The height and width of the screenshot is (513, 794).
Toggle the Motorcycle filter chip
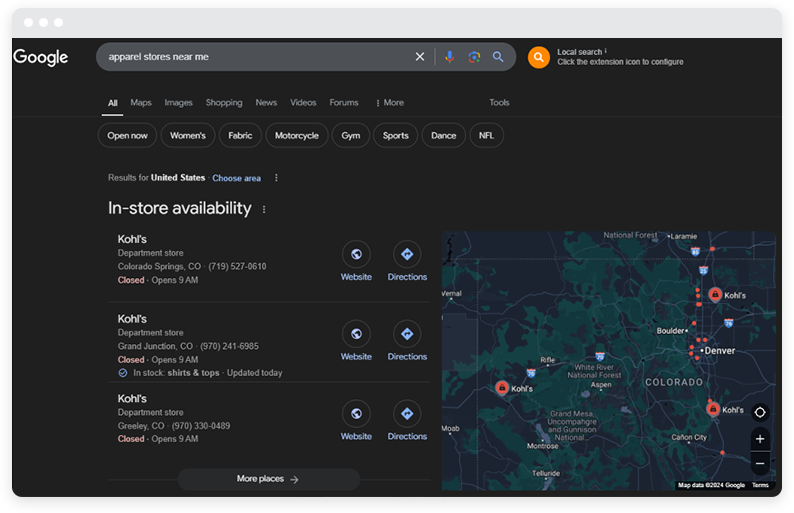click(x=297, y=136)
